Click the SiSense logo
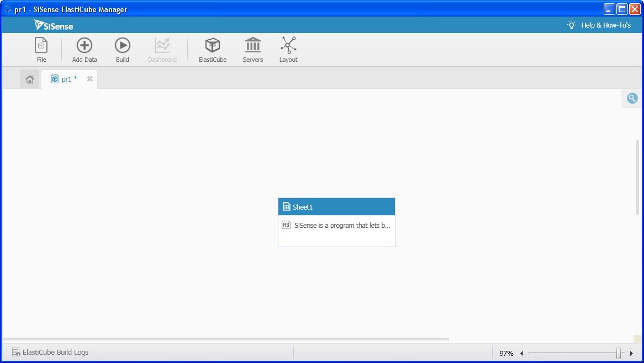Screen dimensions: 644x363 [54, 25]
